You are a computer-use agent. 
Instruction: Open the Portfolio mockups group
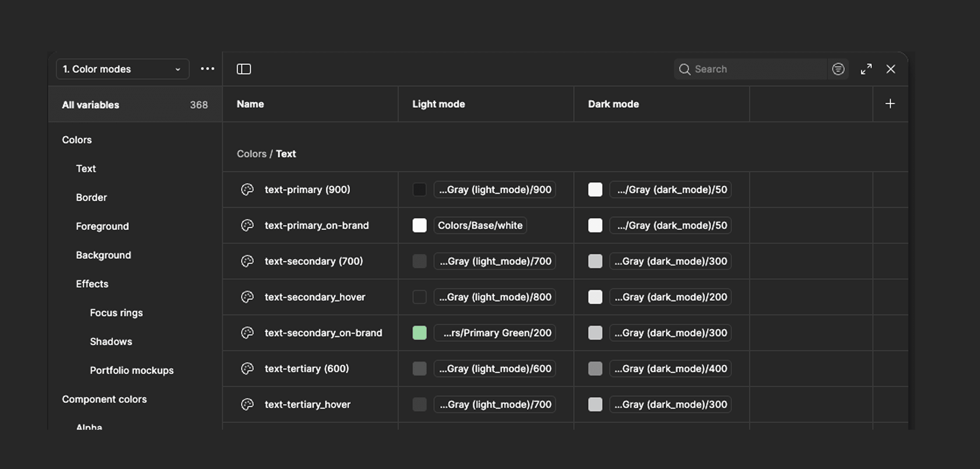click(132, 370)
